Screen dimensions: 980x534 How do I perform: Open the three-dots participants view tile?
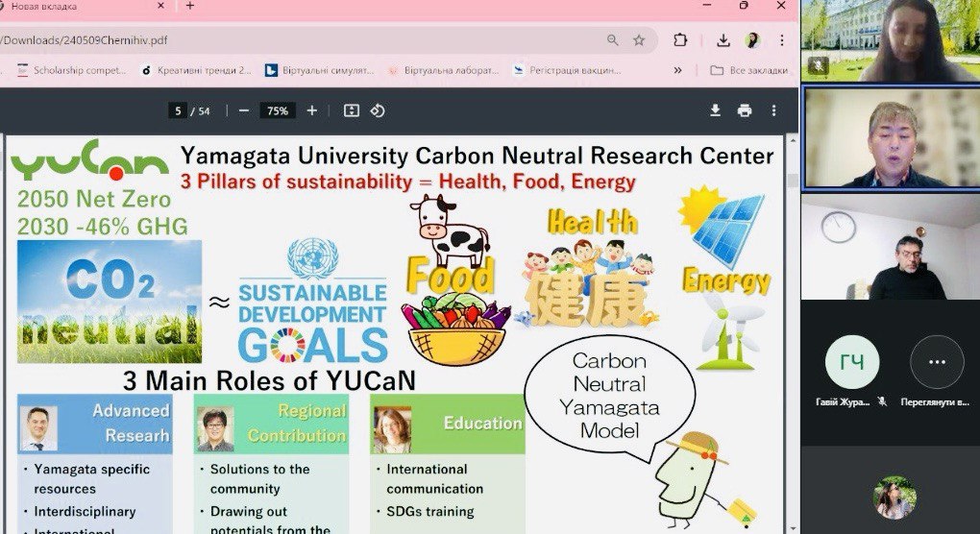(937, 361)
